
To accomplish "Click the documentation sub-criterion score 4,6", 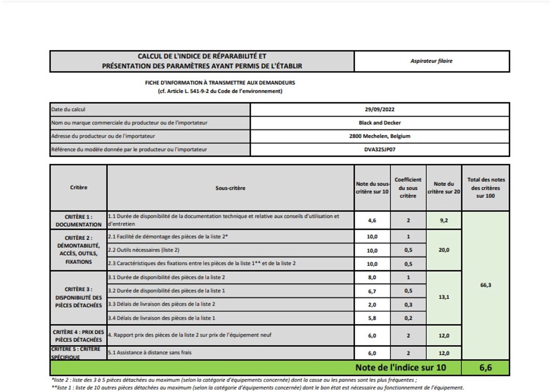I will (x=372, y=220).
